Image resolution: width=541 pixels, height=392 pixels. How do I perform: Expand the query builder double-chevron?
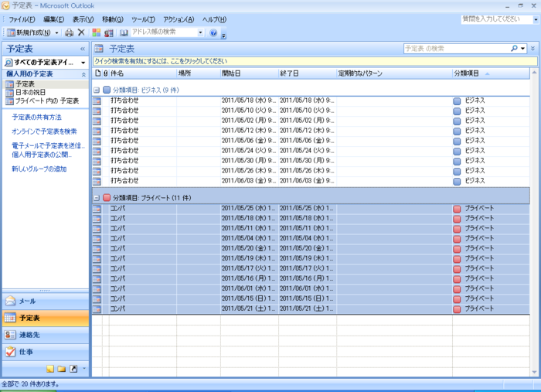533,48
